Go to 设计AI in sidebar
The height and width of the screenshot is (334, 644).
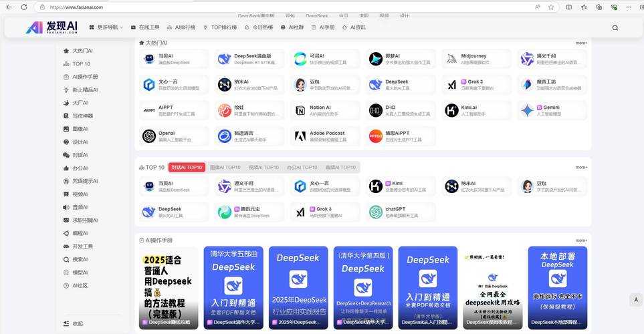76,142
